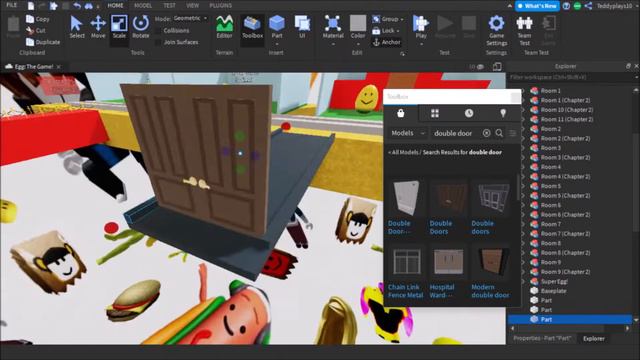Open the Toolbox Marketplace tab

[x=401, y=113]
